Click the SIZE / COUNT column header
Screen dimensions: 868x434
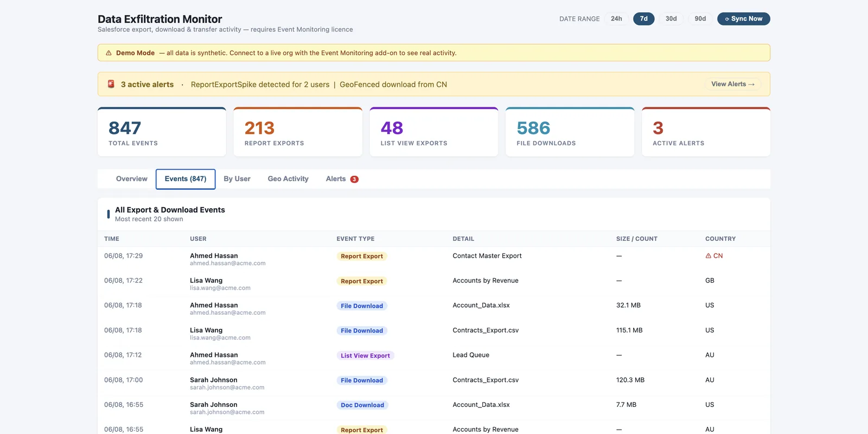(637, 239)
